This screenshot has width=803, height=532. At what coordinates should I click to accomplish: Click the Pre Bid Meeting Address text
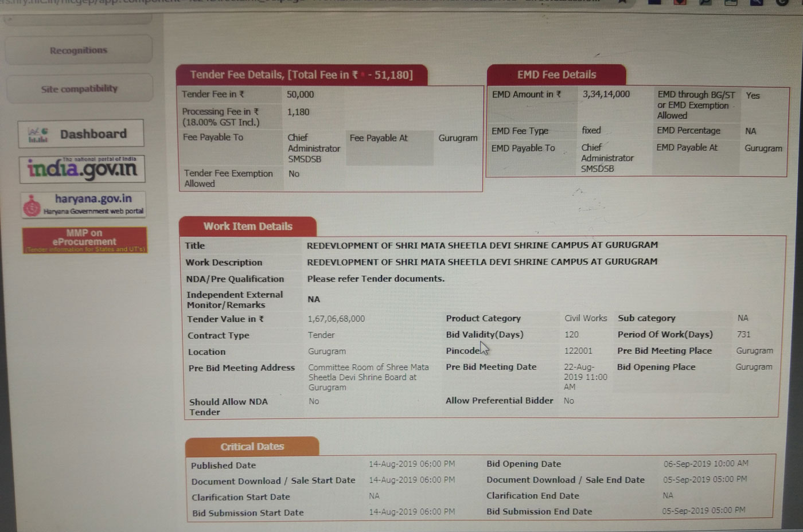[368, 377]
